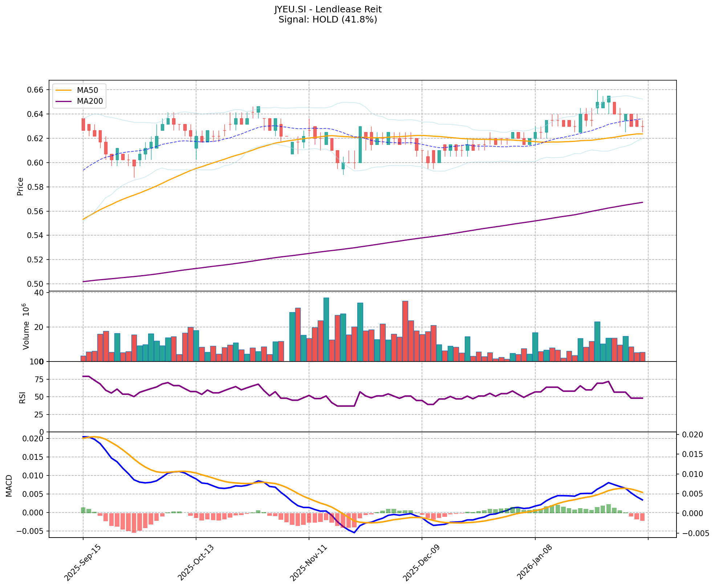Screen dimensions: 715x588
Task: Click the 2025-Sep-15 date label
Action: point(82,563)
